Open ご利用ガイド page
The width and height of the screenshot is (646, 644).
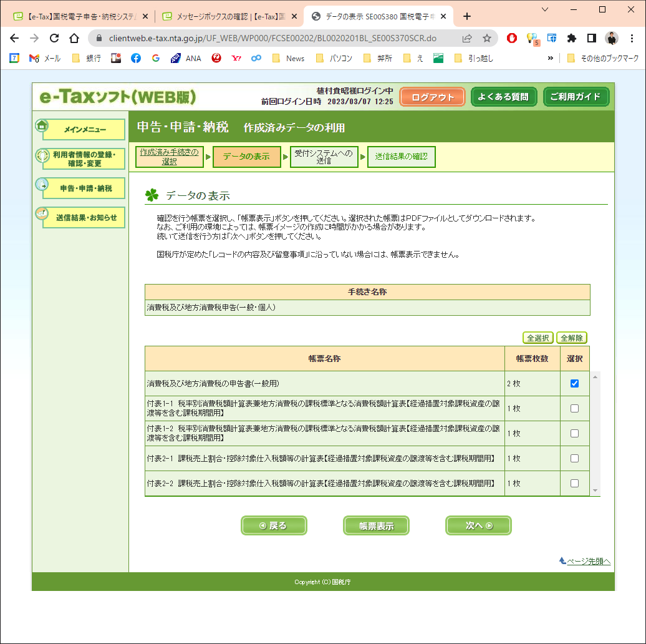pyautogui.click(x=576, y=97)
